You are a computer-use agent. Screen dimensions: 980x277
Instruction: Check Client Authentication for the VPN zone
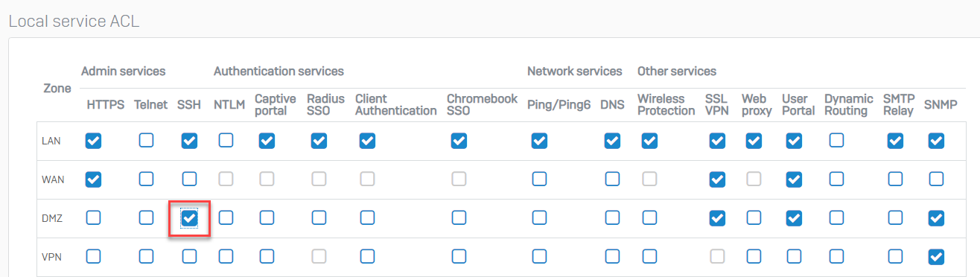(367, 257)
